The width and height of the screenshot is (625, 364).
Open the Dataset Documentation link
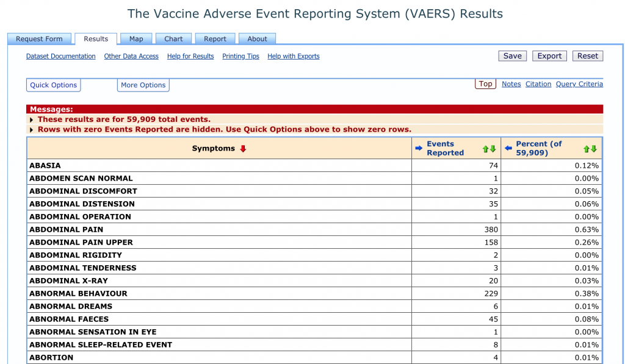tap(61, 56)
